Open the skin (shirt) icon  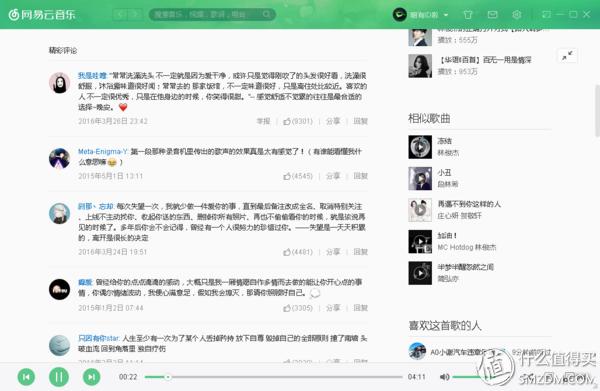[x=468, y=15]
